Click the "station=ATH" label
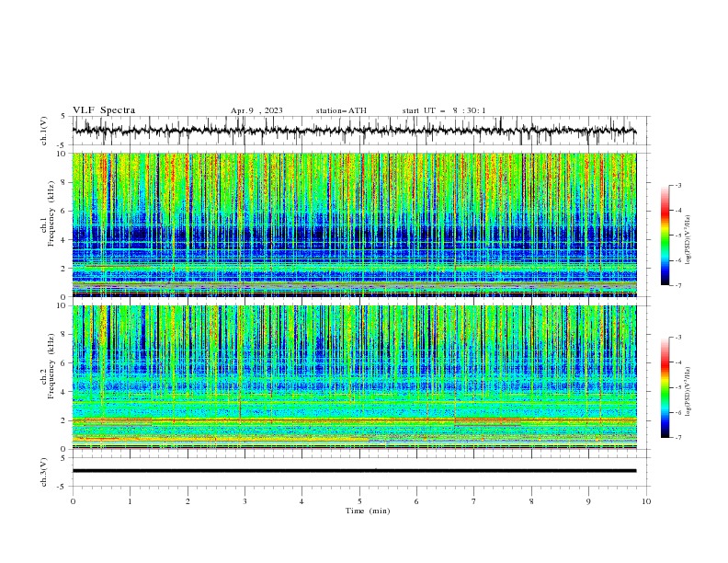The height and width of the screenshot is (563, 728). pyautogui.click(x=341, y=110)
